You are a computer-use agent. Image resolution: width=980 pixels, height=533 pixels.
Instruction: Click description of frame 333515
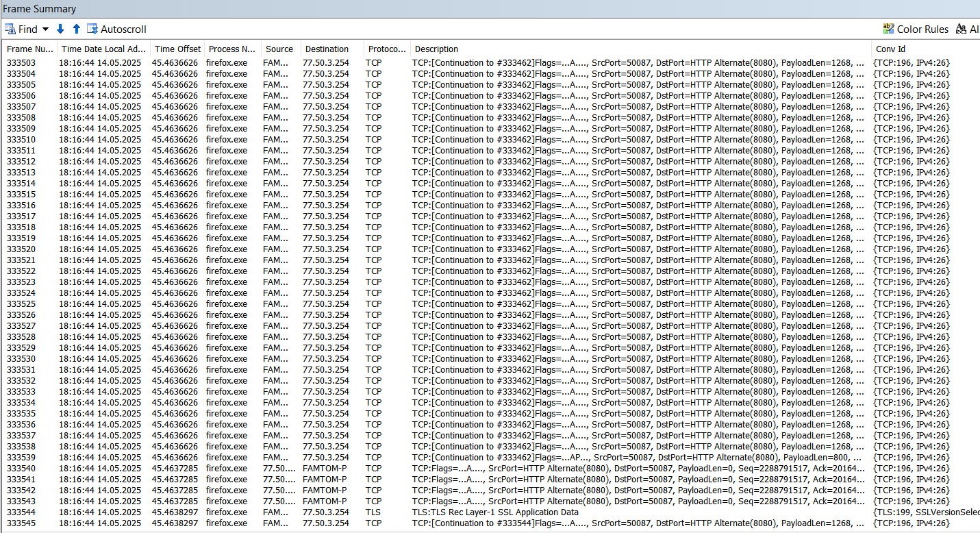(638, 195)
